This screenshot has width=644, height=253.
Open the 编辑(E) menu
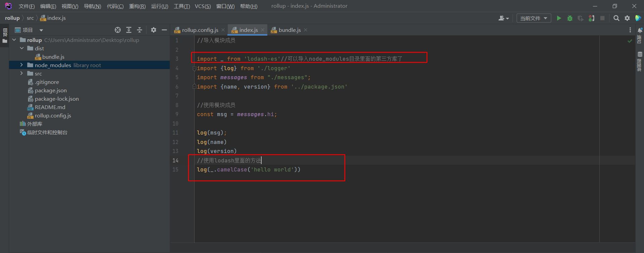click(48, 6)
